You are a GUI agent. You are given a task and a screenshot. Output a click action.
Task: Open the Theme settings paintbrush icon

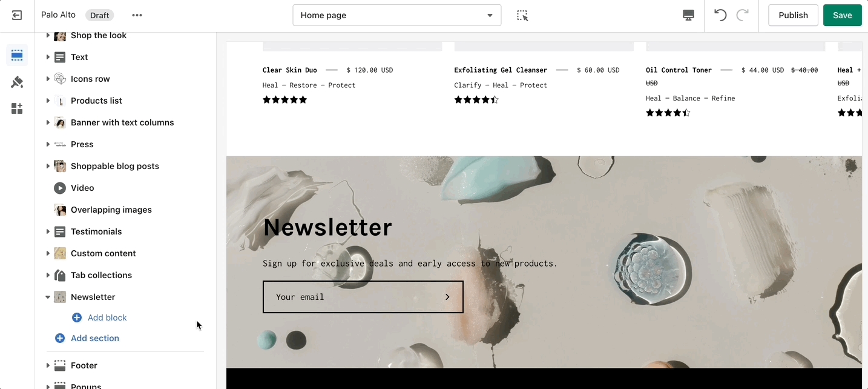pos(17,82)
